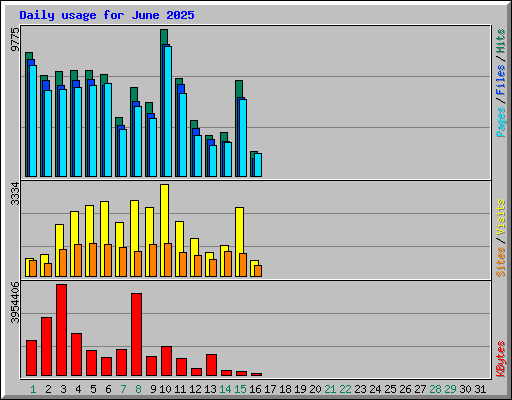Click the red KBytes bar for day 8
512x400 pixels.
point(136,335)
